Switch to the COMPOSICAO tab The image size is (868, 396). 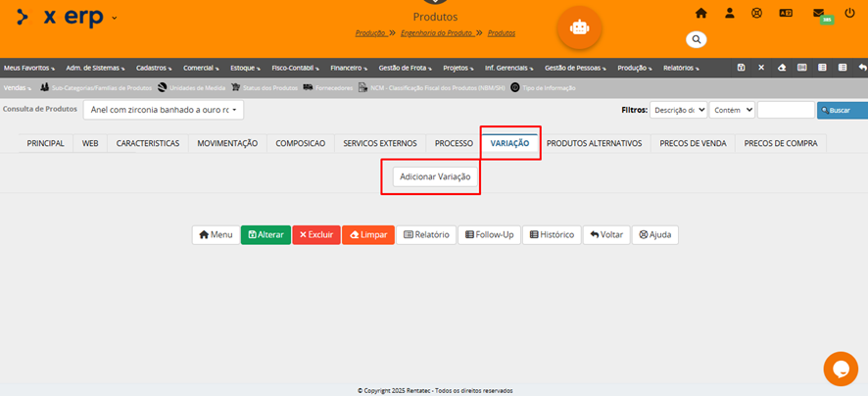click(300, 143)
